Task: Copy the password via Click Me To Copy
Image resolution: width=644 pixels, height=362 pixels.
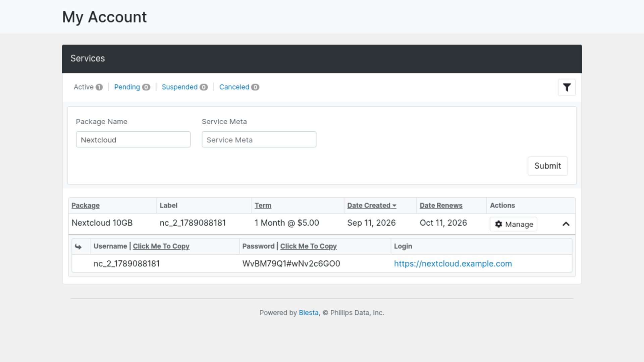Action: click(308, 246)
